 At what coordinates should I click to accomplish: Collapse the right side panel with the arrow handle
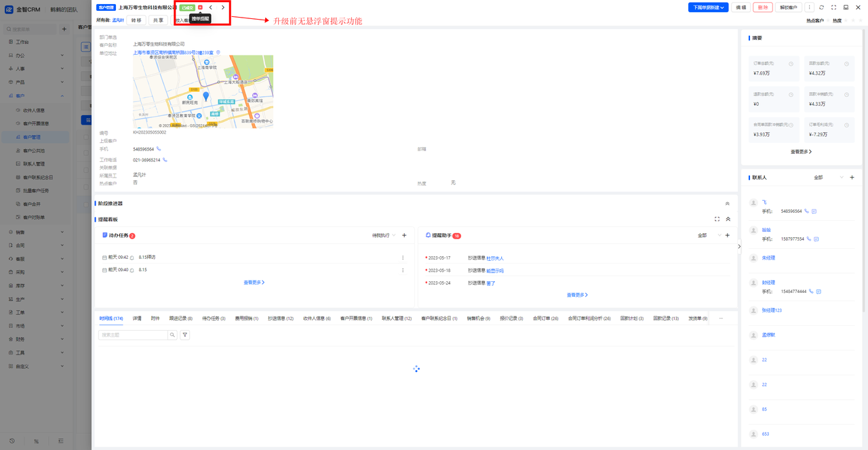pos(739,247)
